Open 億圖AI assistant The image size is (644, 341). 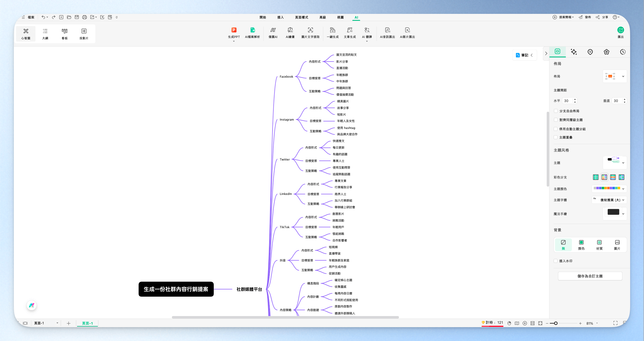point(273,33)
